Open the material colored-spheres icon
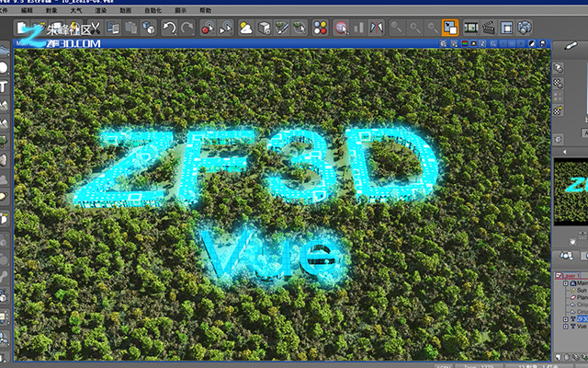This screenshot has width=588, height=368. pyautogui.click(x=321, y=28)
